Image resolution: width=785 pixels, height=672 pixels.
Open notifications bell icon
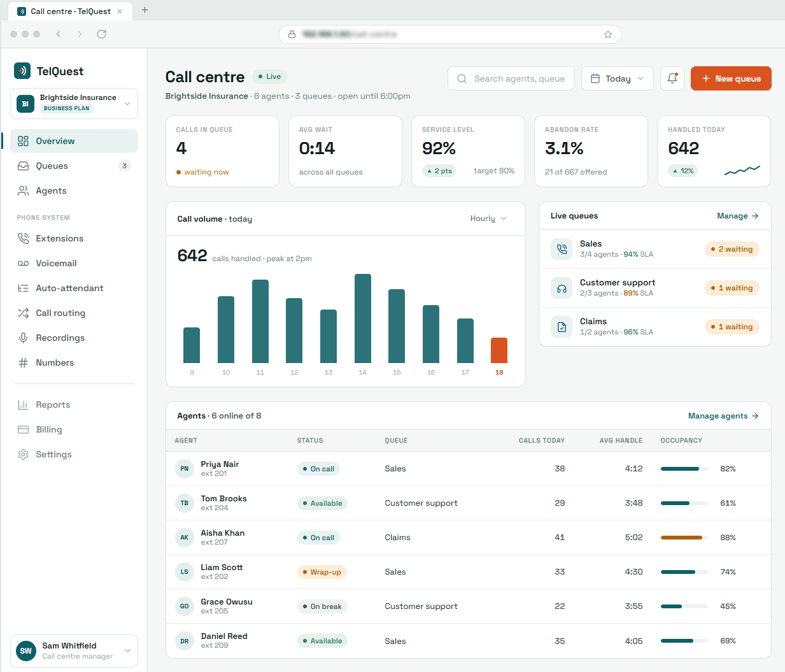click(672, 78)
